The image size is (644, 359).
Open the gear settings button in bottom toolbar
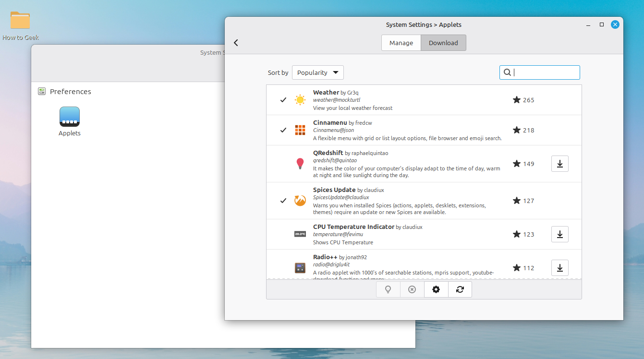point(436,289)
